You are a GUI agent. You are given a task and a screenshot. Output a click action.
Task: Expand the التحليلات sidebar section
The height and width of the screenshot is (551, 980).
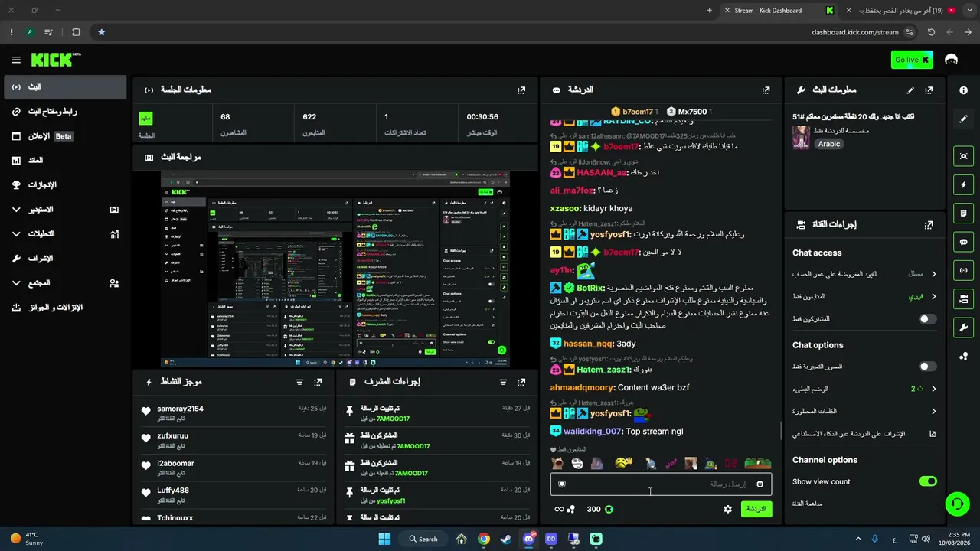[x=65, y=233]
